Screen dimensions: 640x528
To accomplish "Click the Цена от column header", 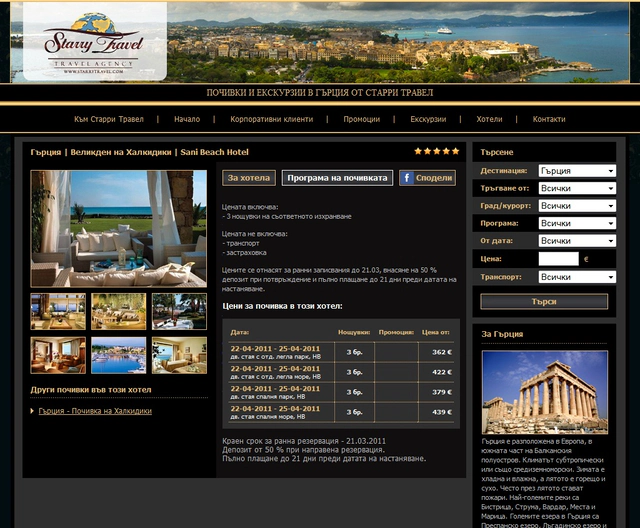I will point(436,332).
